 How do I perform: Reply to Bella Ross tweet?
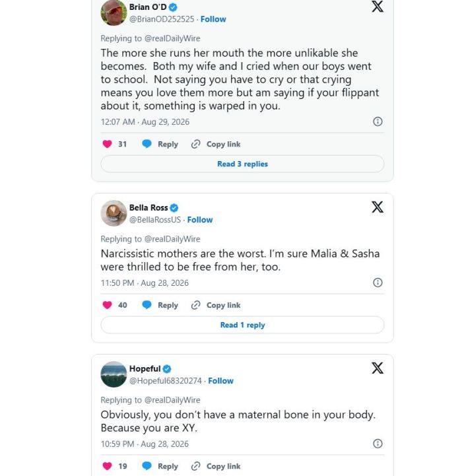tap(160, 305)
